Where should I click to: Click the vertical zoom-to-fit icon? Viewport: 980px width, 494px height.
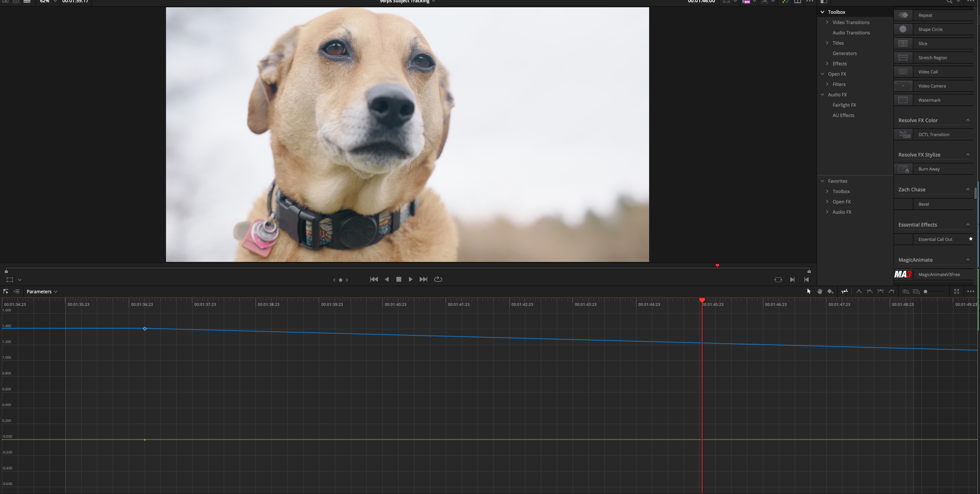pos(905,291)
